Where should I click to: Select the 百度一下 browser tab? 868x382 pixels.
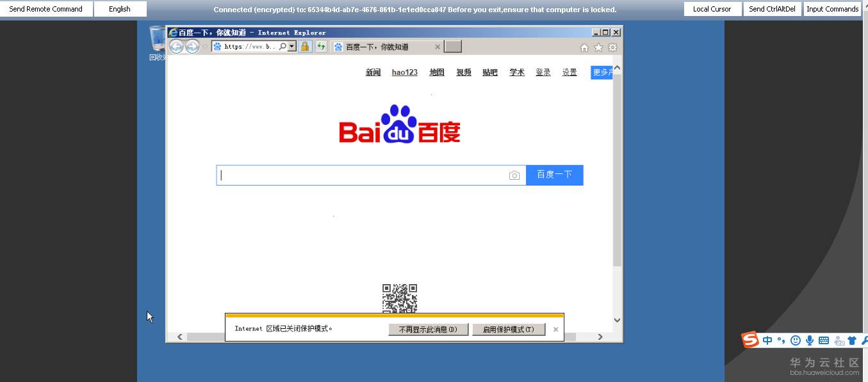pos(384,46)
